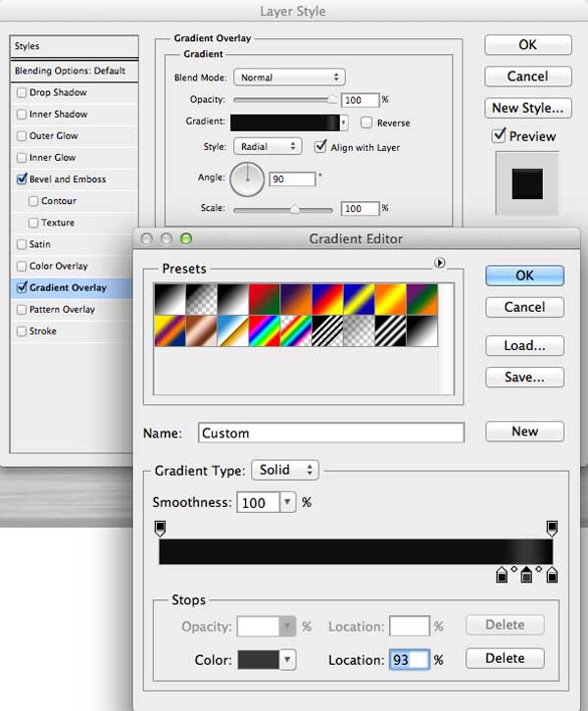Pick the gray checkerboard neutral density preset
This screenshot has height=711, width=588.
tap(360, 331)
